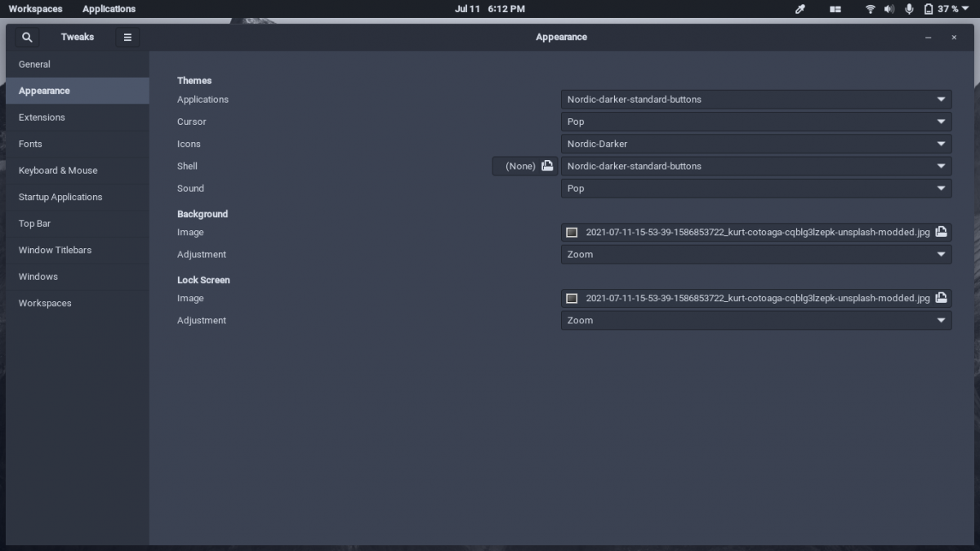This screenshot has height=551, width=980.
Task: Change the Background Adjustment from Zoom
Action: click(x=755, y=254)
